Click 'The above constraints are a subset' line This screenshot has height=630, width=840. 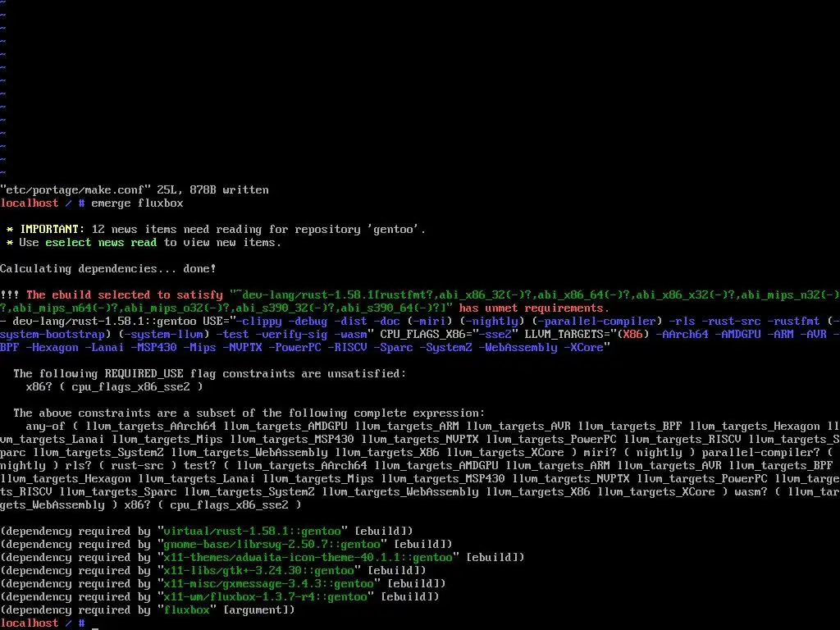(x=249, y=413)
